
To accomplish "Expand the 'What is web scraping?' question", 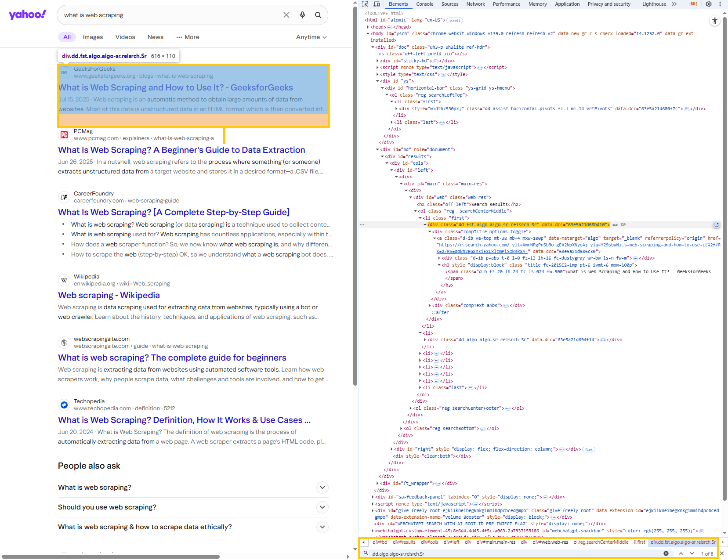I will click(x=322, y=488).
